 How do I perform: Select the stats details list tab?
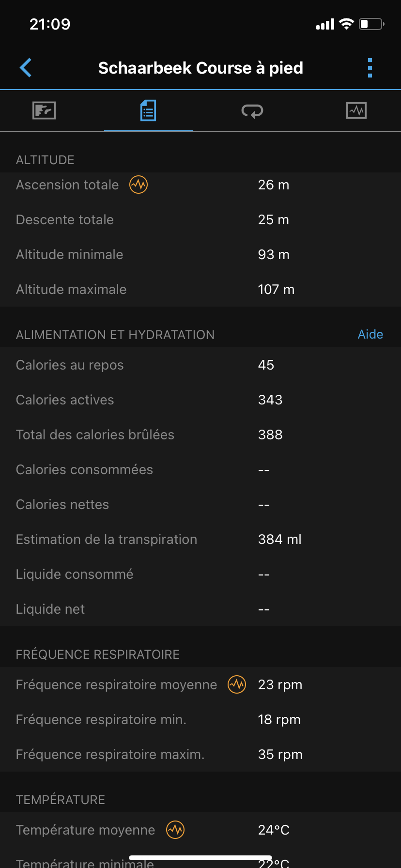(148, 111)
